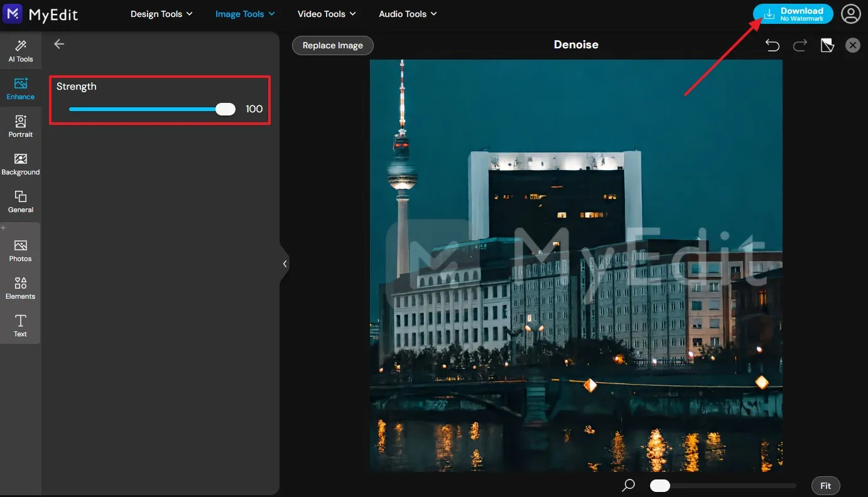Screen dimensions: 868x497
Task: Open the Photos panel icon
Action: coord(21,250)
